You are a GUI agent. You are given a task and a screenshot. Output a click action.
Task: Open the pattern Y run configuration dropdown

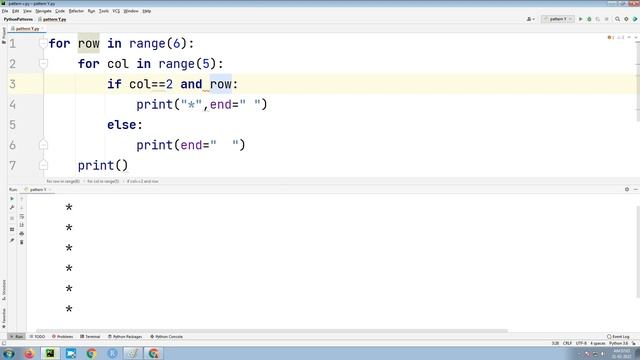coord(558,19)
